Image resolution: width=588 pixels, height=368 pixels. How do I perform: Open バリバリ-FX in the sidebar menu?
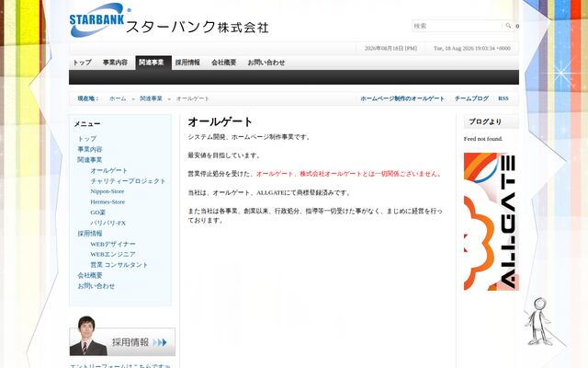[108, 223]
